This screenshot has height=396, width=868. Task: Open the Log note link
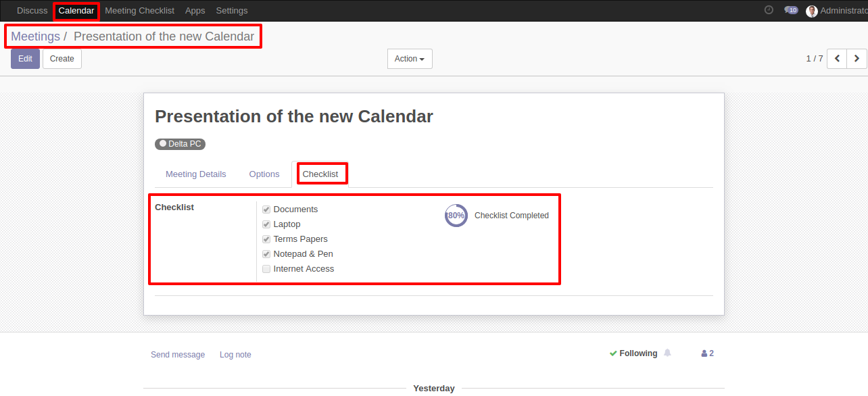point(235,355)
